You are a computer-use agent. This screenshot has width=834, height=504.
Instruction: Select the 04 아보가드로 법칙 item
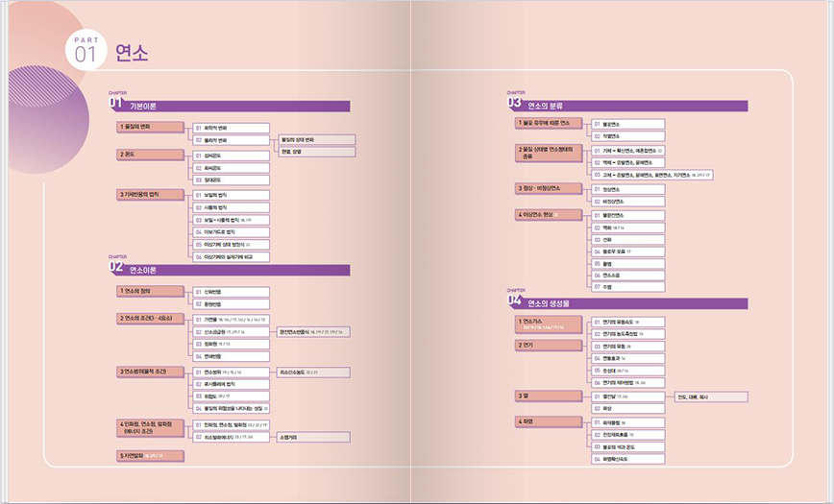(x=231, y=231)
